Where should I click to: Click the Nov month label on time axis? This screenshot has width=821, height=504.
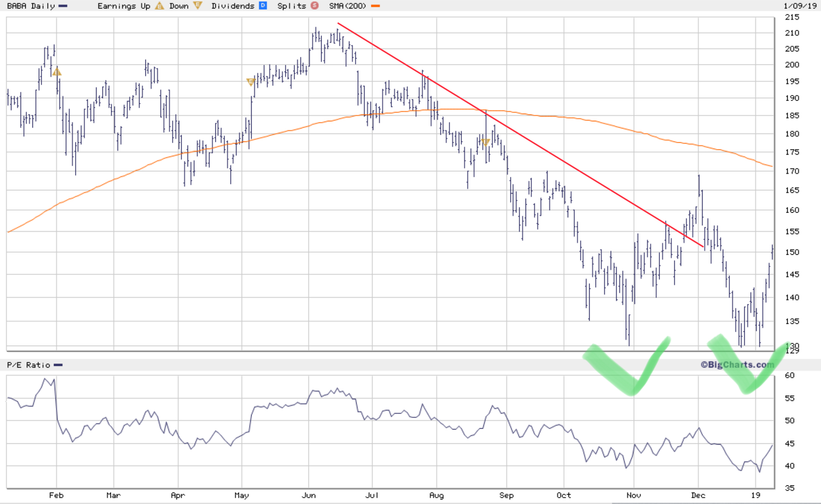(633, 496)
